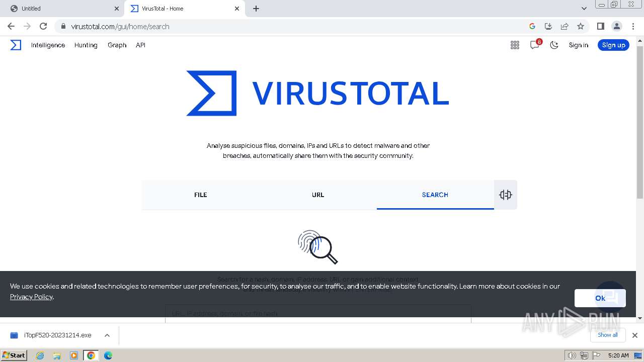Image resolution: width=644 pixels, height=362 pixels.
Task: Click the Action Center flag icon
Action: tap(596, 355)
